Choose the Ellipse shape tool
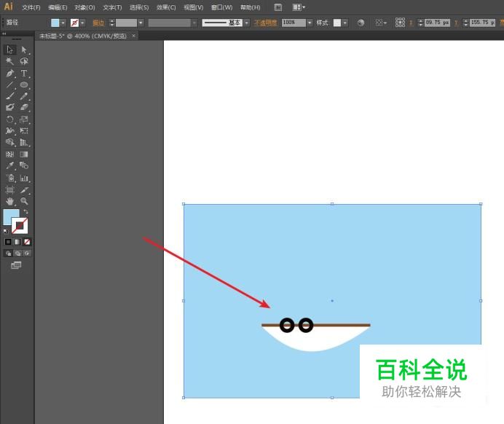This screenshot has height=424, width=504. click(24, 85)
